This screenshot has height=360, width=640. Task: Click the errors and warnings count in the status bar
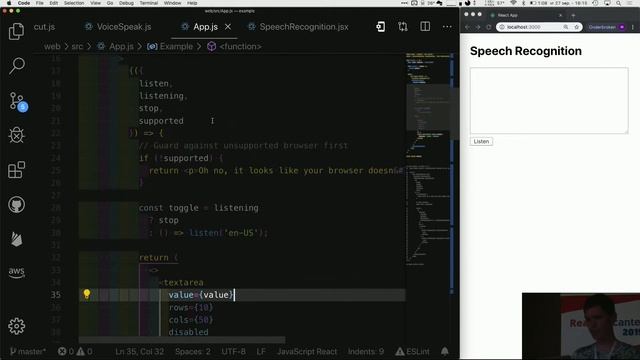75,351
